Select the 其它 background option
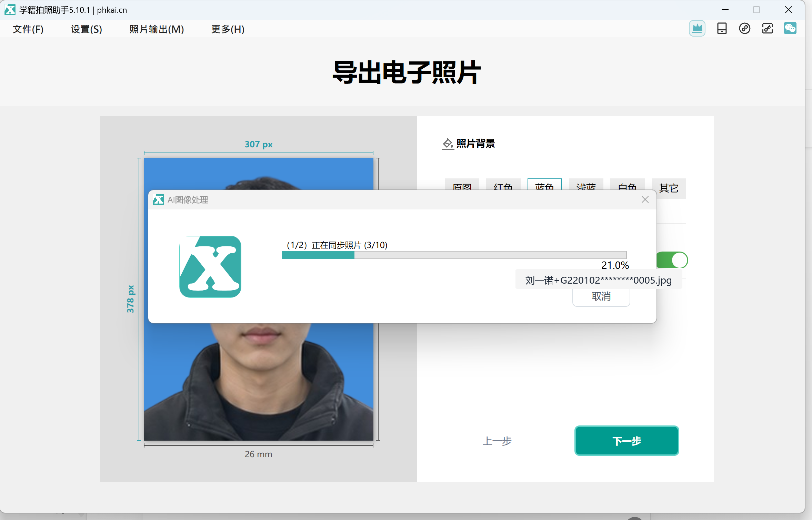 [669, 188]
